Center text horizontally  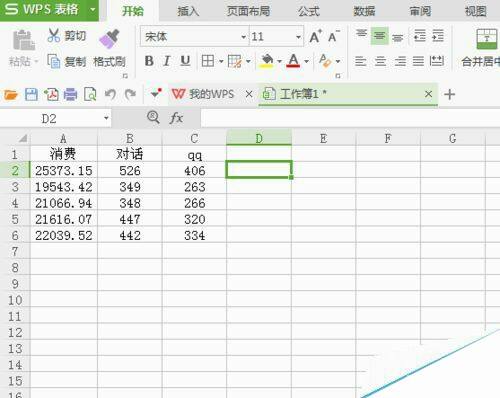[380, 61]
